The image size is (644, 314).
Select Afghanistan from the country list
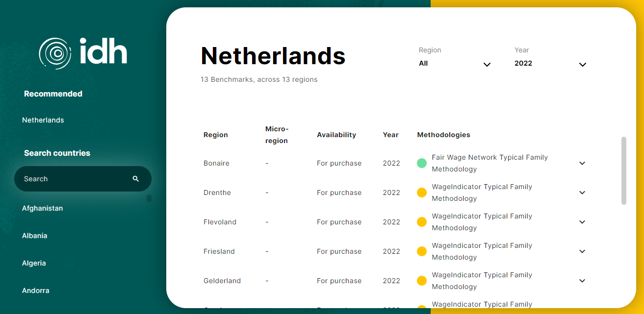[43, 208]
